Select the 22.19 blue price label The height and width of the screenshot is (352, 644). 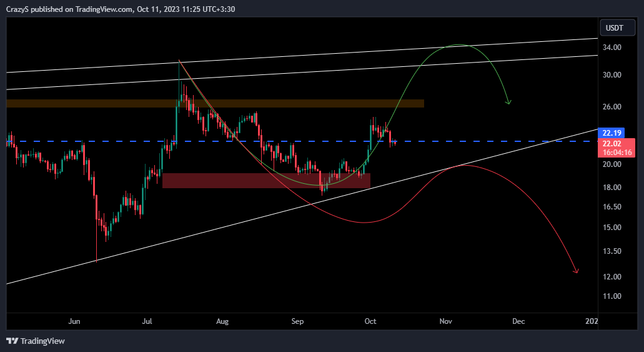pos(612,133)
